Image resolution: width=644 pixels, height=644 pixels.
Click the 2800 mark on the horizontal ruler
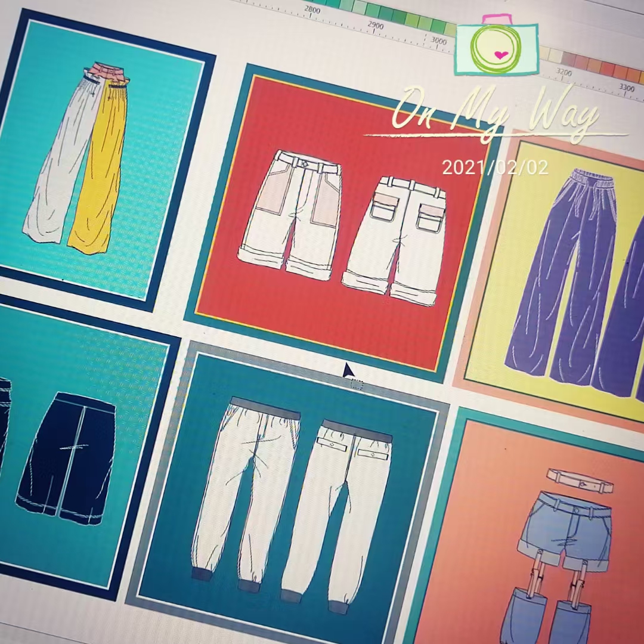(x=312, y=11)
